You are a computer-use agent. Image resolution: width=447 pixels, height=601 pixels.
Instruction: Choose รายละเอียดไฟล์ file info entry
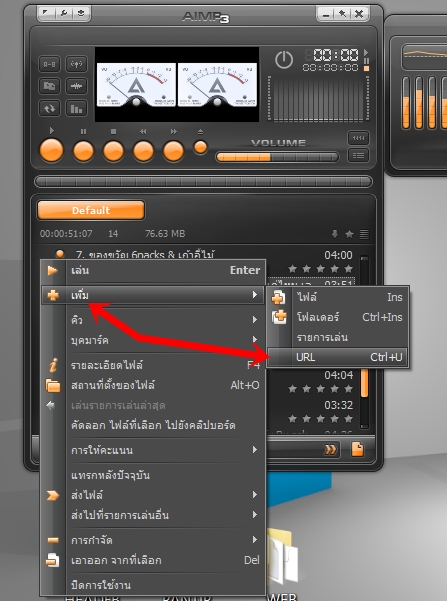[x=153, y=365]
